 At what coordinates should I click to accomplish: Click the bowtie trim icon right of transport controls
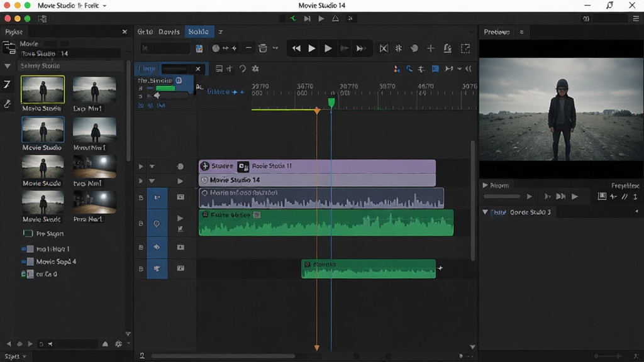[384, 48]
